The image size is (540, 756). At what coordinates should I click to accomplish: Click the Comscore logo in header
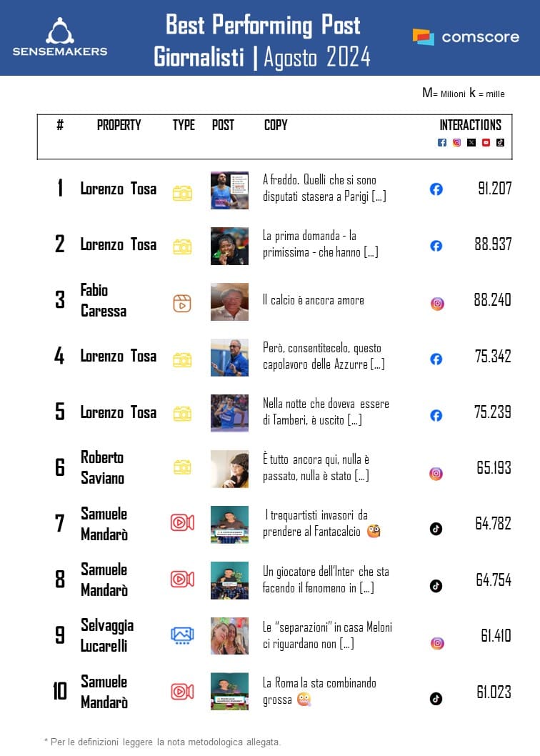[x=466, y=37]
